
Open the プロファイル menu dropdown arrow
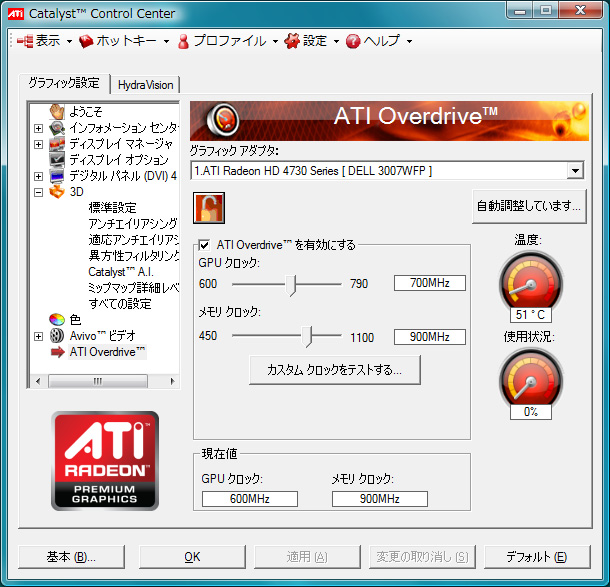click(275, 41)
